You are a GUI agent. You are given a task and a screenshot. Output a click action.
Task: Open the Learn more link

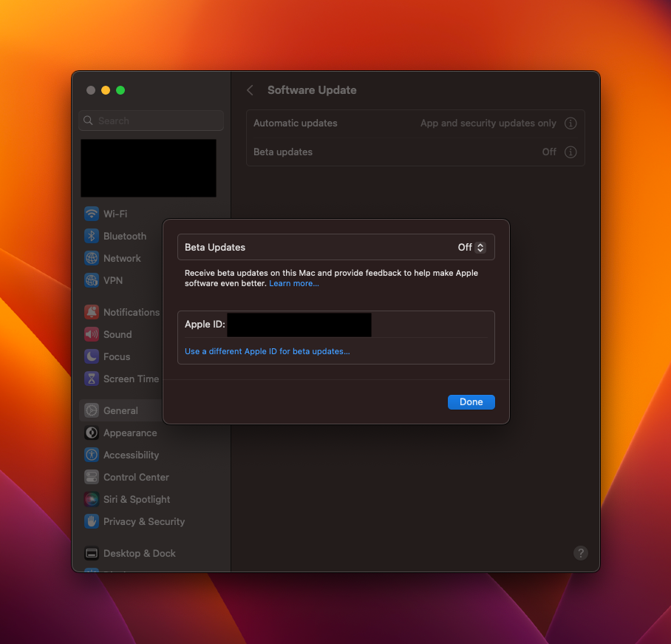tap(294, 284)
